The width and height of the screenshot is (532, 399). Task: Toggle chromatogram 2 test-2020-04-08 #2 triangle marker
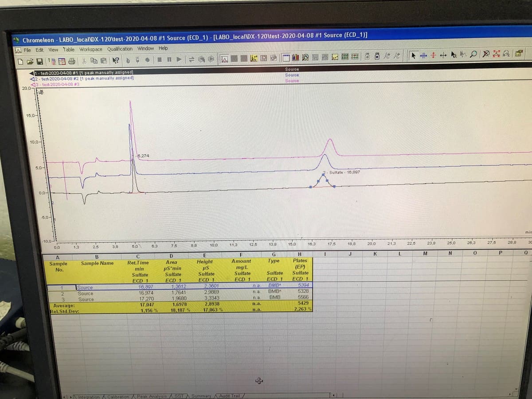pyautogui.click(x=32, y=78)
